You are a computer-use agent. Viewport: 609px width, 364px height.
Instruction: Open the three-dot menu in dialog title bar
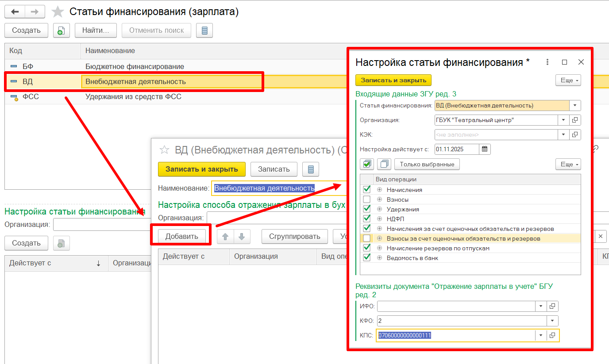point(547,62)
